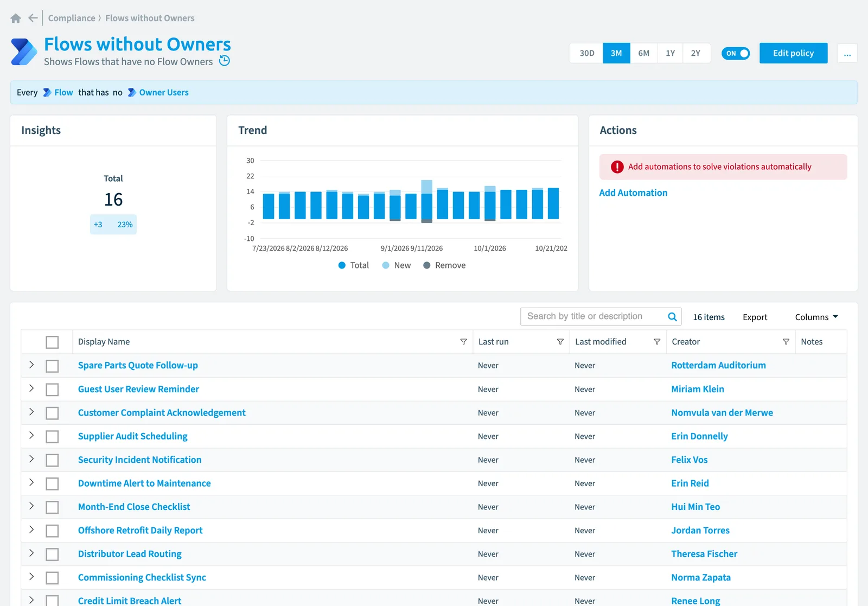Expand the Customer Complaint Acknowledgement row
This screenshot has width=868, height=606.
coord(31,412)
